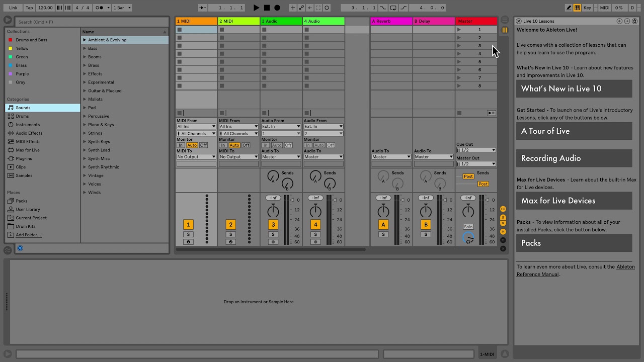
Task: Click track 3 Send A knob
Action: 273,176
